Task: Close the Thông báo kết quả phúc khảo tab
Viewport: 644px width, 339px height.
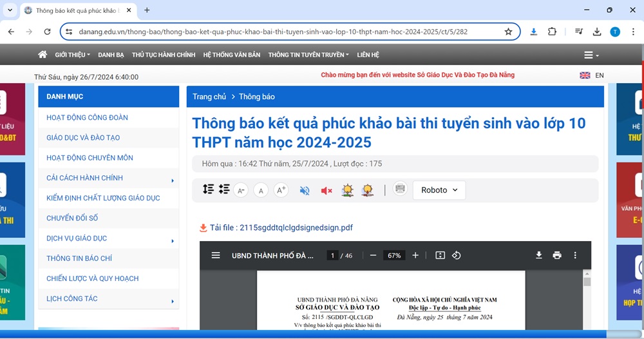Action: click(x=129, y=10)
